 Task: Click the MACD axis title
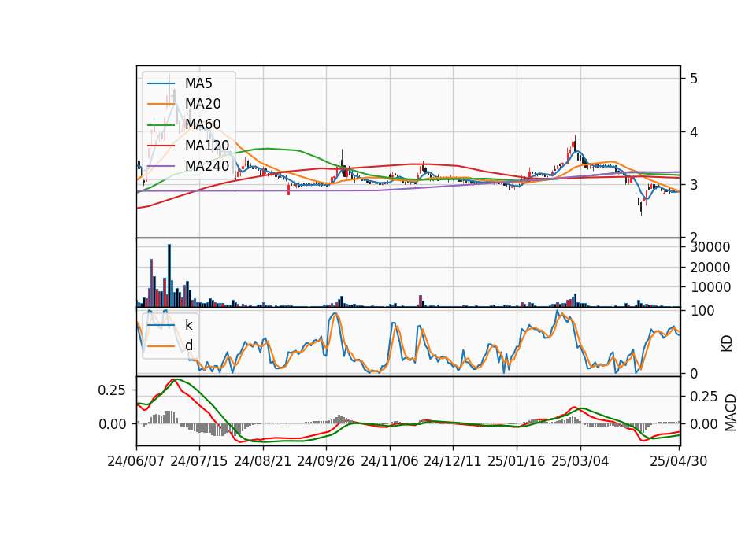pyautogui.click(x=731, y=413)
